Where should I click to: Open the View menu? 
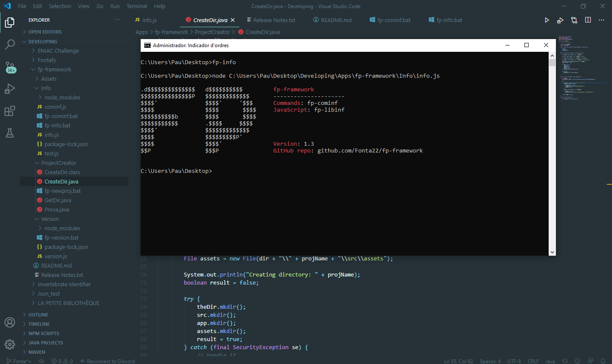coord(84,6)
